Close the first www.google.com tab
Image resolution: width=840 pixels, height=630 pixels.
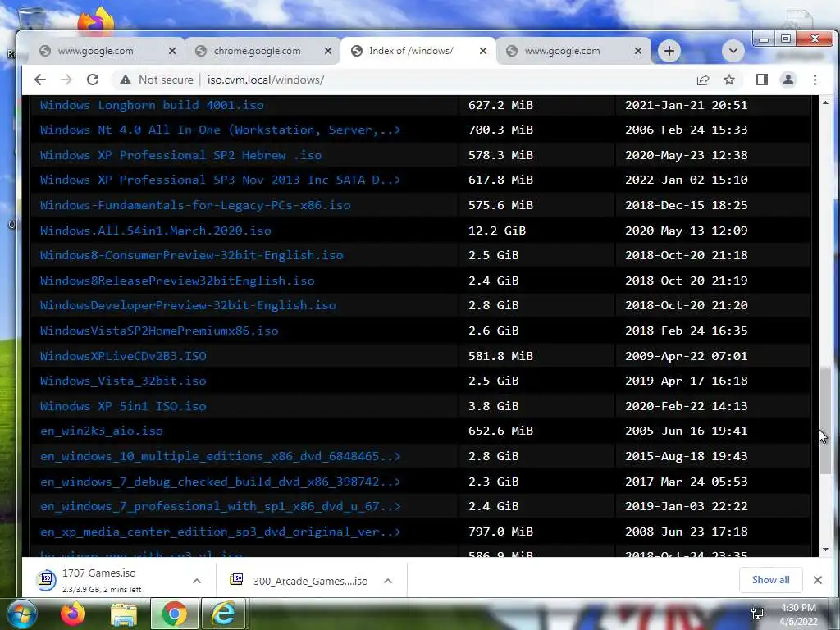click(172, 51)
